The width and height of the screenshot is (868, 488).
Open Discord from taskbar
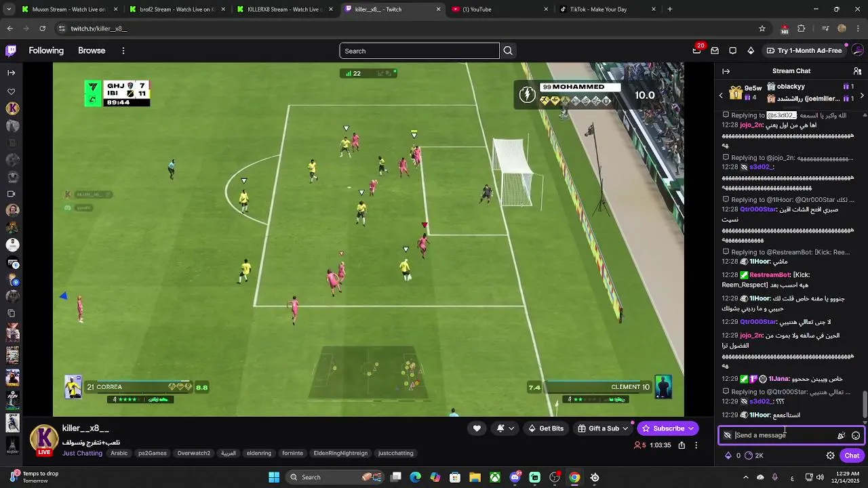(x=515, y=477)
